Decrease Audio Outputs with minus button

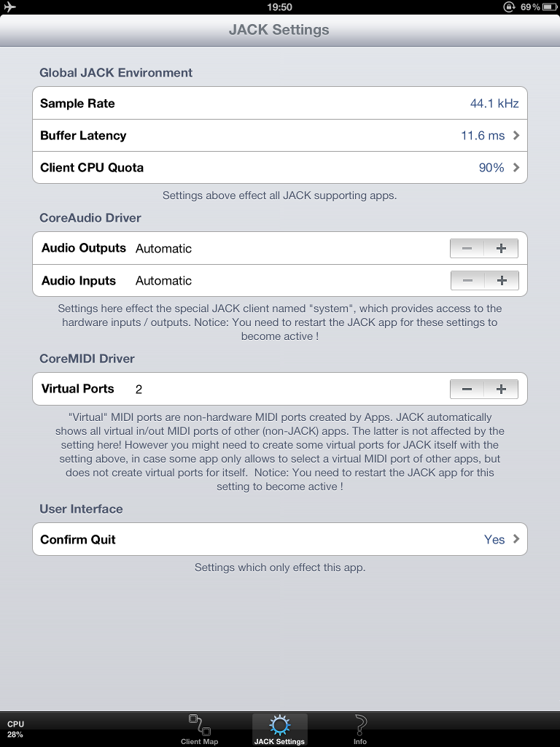[467, 248]
